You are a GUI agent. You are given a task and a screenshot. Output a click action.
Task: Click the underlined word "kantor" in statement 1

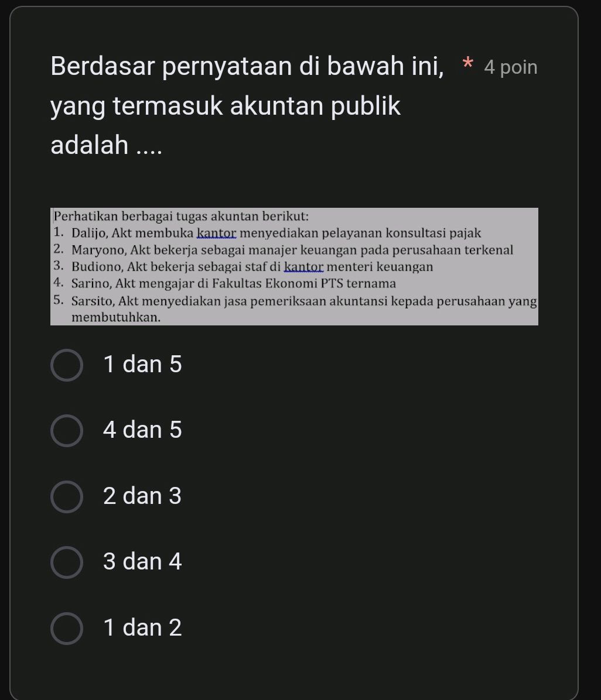(216, 232)
